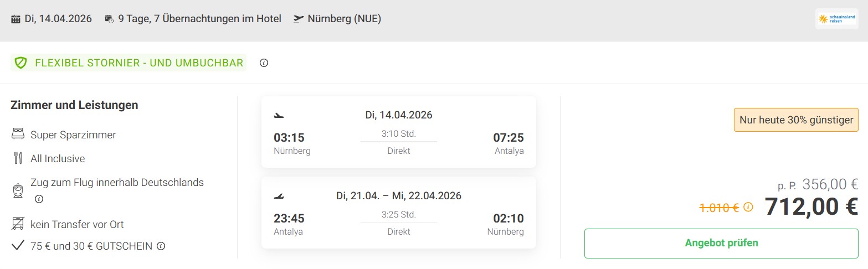Viewport: 868px width, 269px height.
Task: Show info for the crossed-out 1.010 € price
Action: (x=748, y=208)
